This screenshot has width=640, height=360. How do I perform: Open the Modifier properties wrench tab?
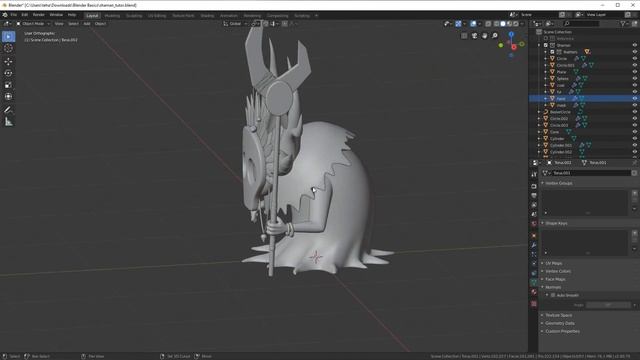(534, 245)
